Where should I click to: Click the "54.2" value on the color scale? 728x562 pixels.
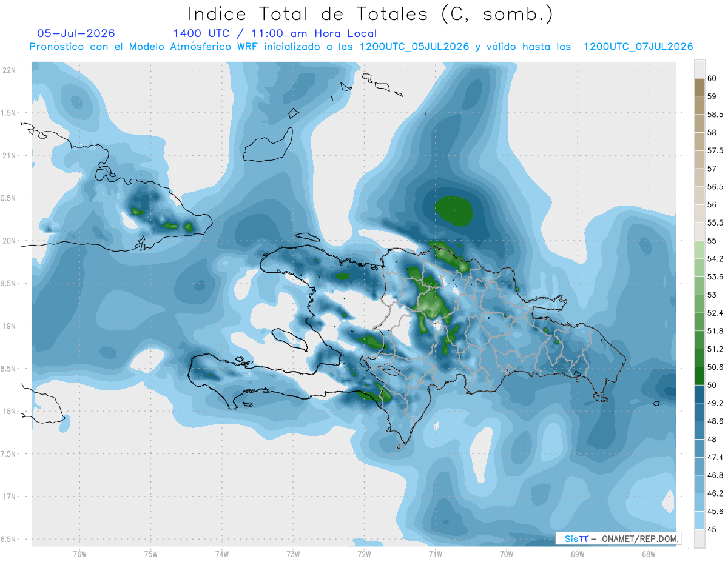[x=715, y=259]
